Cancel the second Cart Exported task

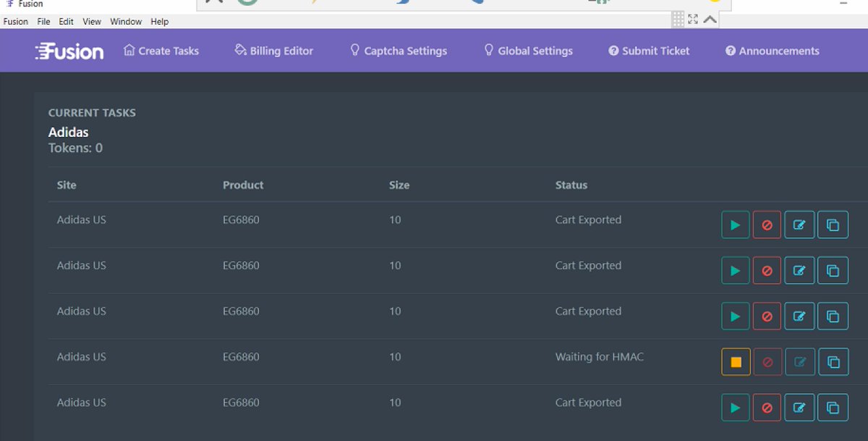pyautogui.click(x=767, y=270)
